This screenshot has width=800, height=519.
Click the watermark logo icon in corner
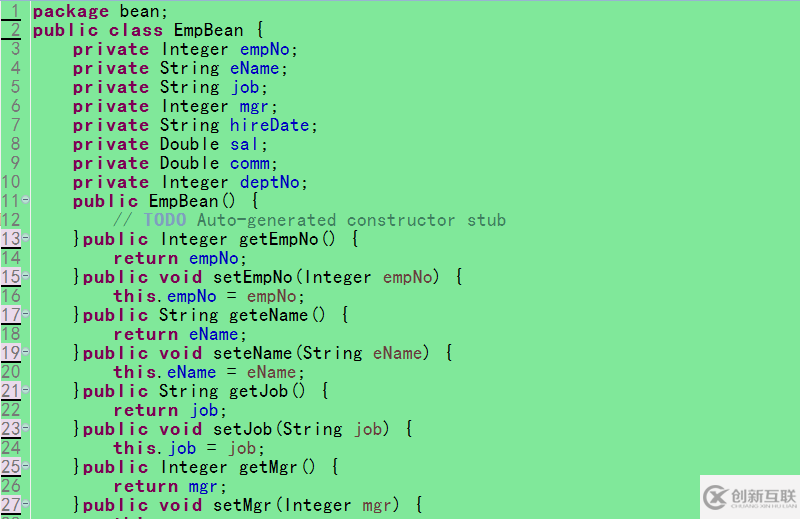(x=715, y=497)
